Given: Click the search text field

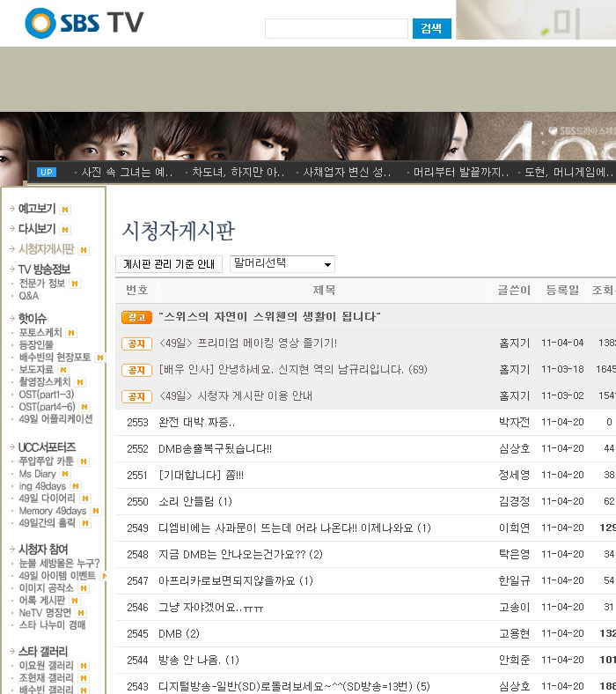Looking at the screenshot, I should (336, 29).
